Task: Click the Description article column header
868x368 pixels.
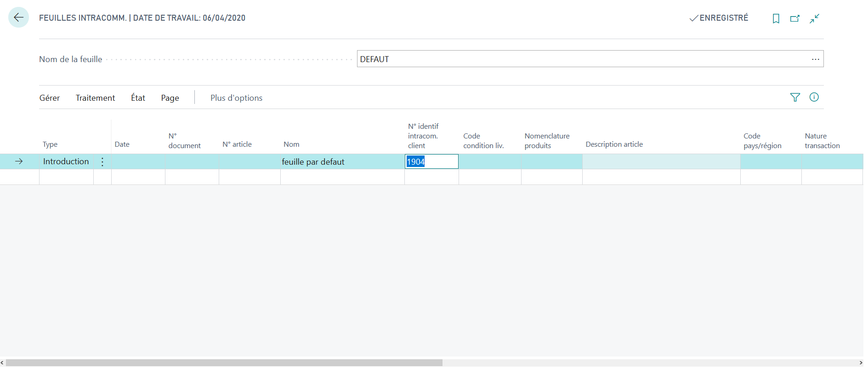Action: 614,144
